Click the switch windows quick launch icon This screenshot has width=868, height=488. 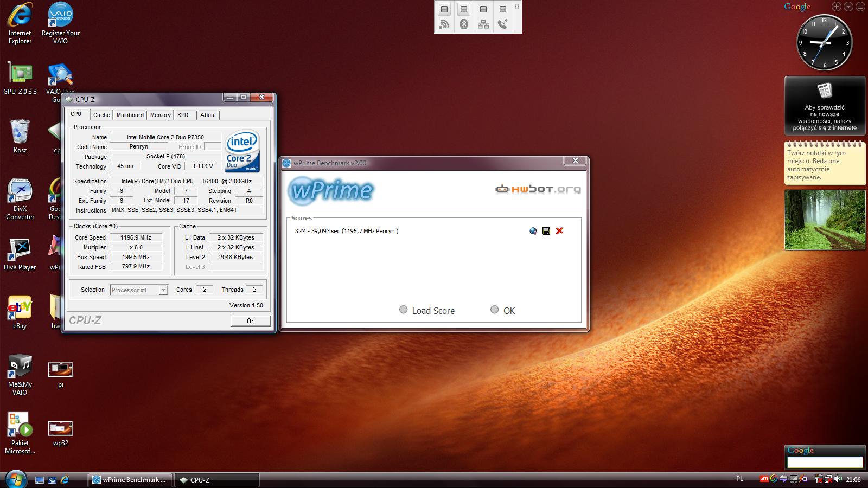pyautogui.click(x=52, y=480)
